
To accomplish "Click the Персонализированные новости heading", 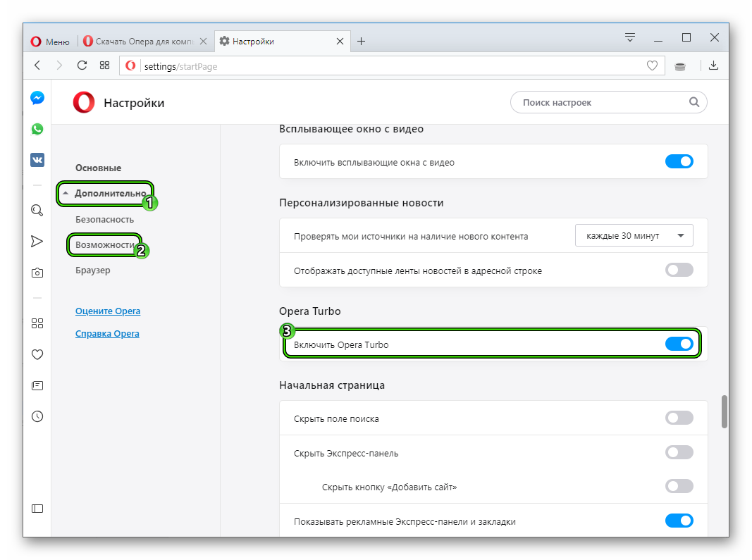I will (361, 203).
